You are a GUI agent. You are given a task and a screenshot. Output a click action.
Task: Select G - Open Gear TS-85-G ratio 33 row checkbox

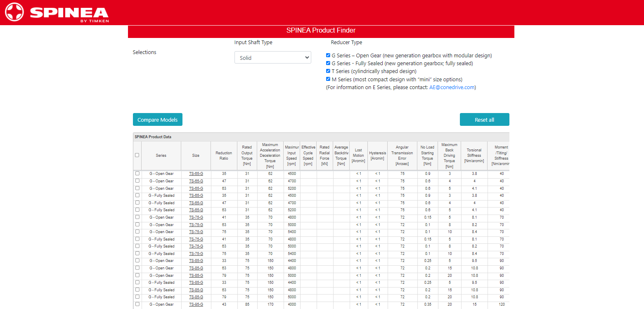(x=137, y=260)
